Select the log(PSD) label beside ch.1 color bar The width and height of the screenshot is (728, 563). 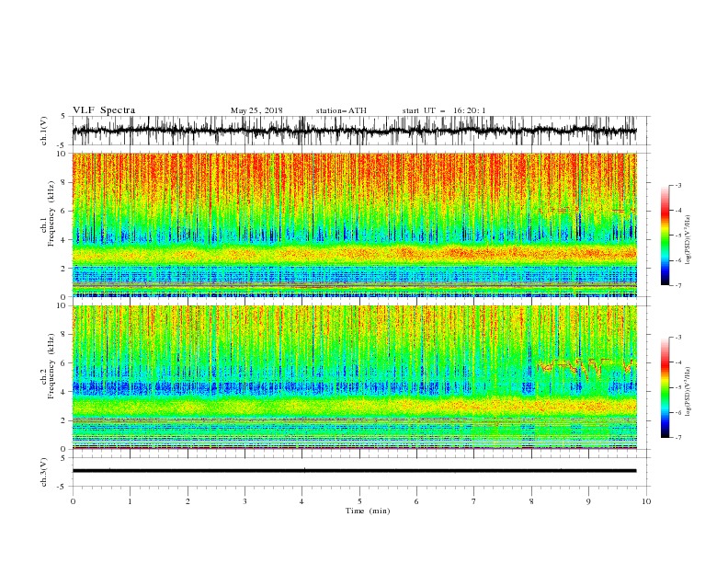[x=688, y=240]
